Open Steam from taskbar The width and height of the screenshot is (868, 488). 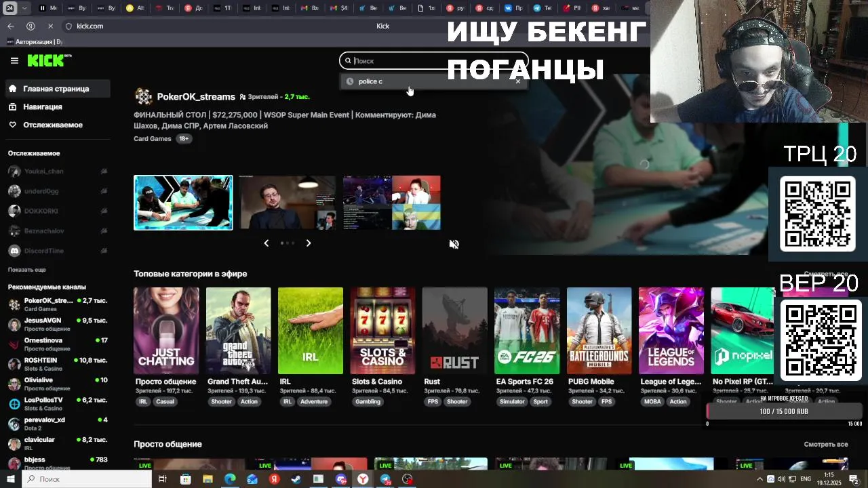pyautogui.click(x=296, y=479)
